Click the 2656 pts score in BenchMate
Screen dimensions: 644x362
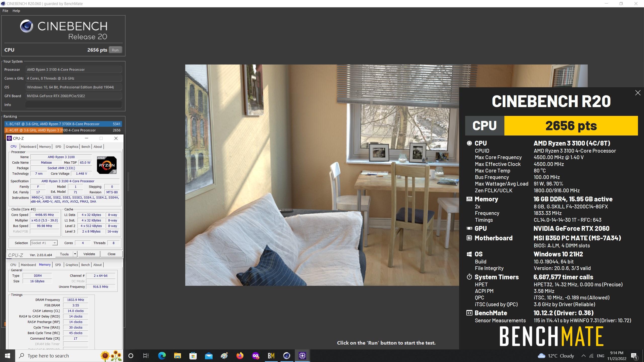(x=571, y=126)
